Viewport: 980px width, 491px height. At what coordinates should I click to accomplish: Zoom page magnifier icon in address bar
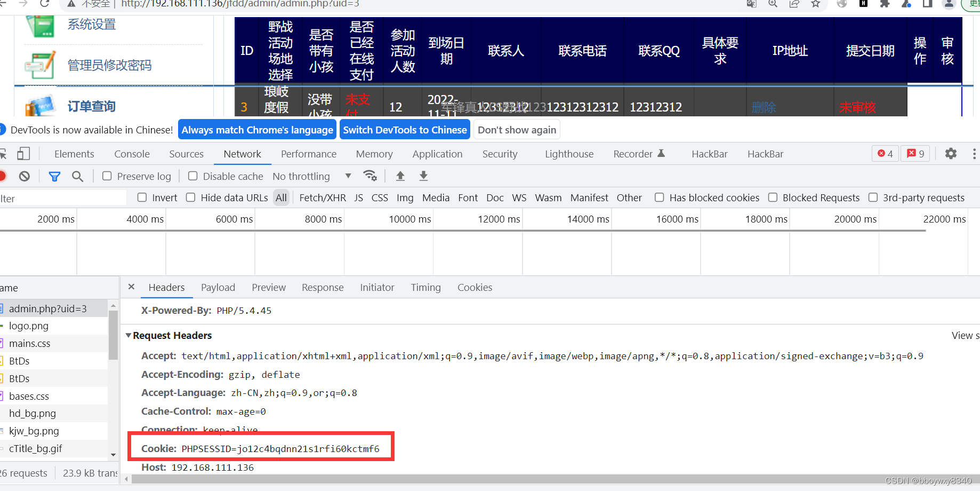tap(773, 4)
